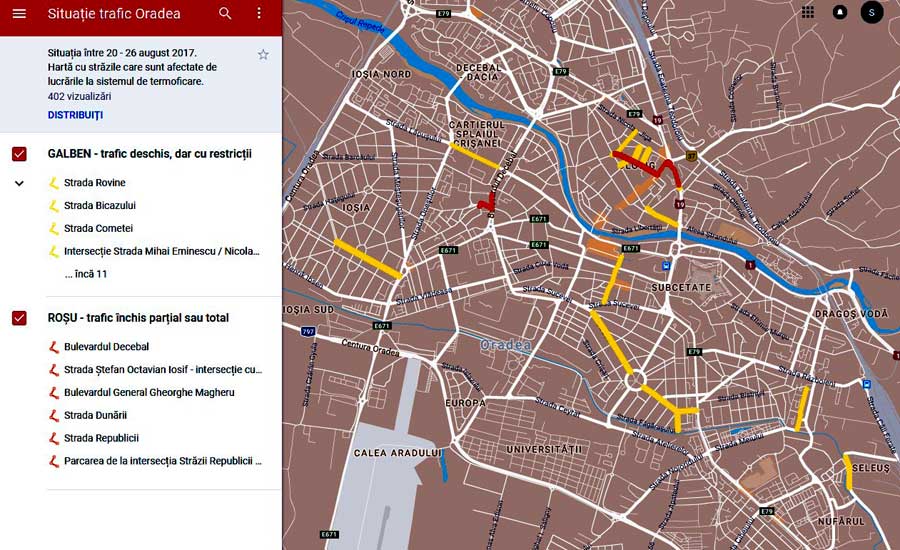The width and height of the screenshot is (900, 550).
Task: Click the UNIVERSITĂȚII district label
Action: pos(544,449)
